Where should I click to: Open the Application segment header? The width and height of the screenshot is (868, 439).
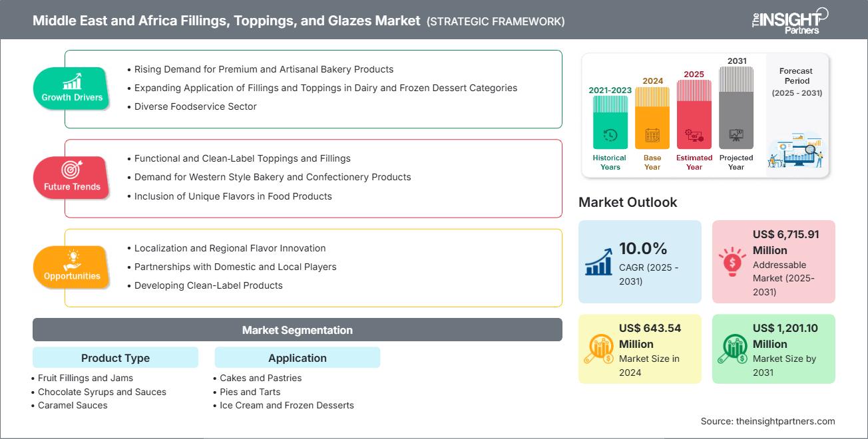[x=298, y=358]
